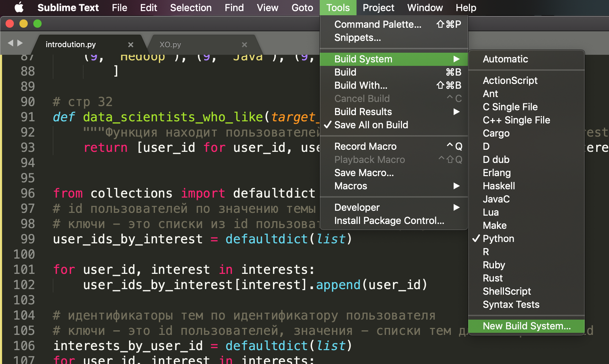Click Install Package Control…

389,220
